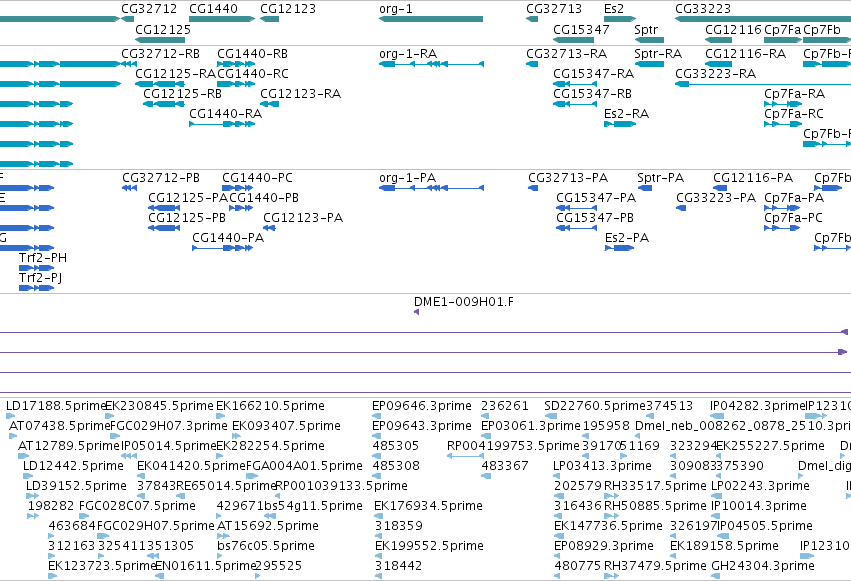Click the org-1 gene bar glyph
The image size is (851, 581).
(431, 19)
